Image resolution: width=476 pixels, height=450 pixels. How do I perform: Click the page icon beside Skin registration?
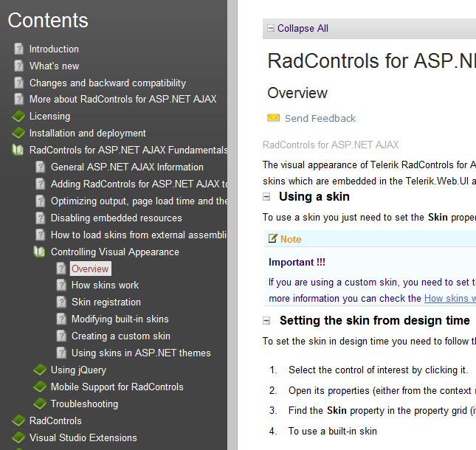61,302
